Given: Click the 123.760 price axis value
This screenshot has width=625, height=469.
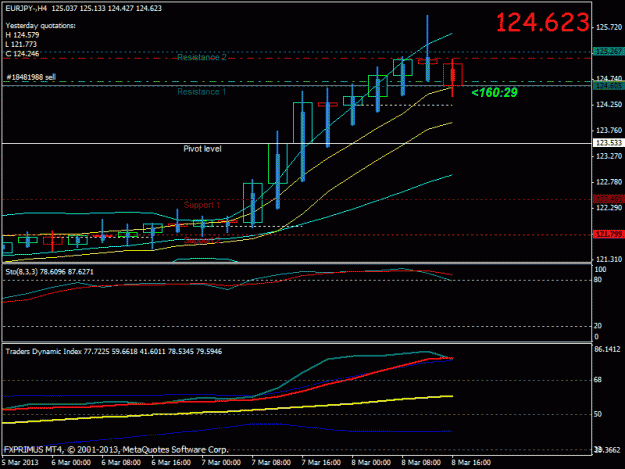Looking at the screenshot, I should (609, 130).
